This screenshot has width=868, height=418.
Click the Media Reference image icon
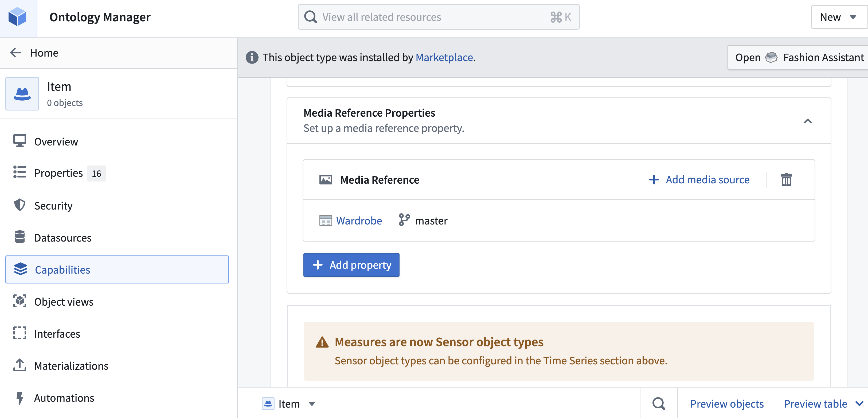tap(326, 180)
